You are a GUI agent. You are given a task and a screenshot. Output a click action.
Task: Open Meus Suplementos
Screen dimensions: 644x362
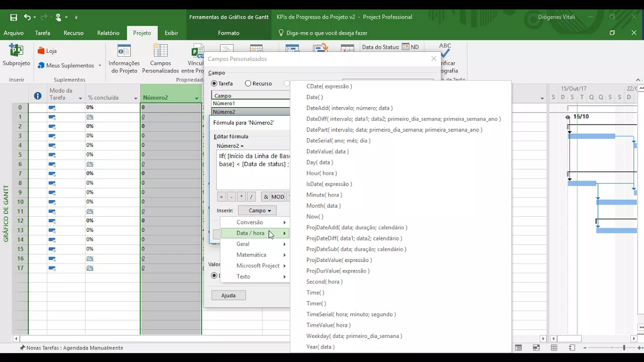click(69, 65)
